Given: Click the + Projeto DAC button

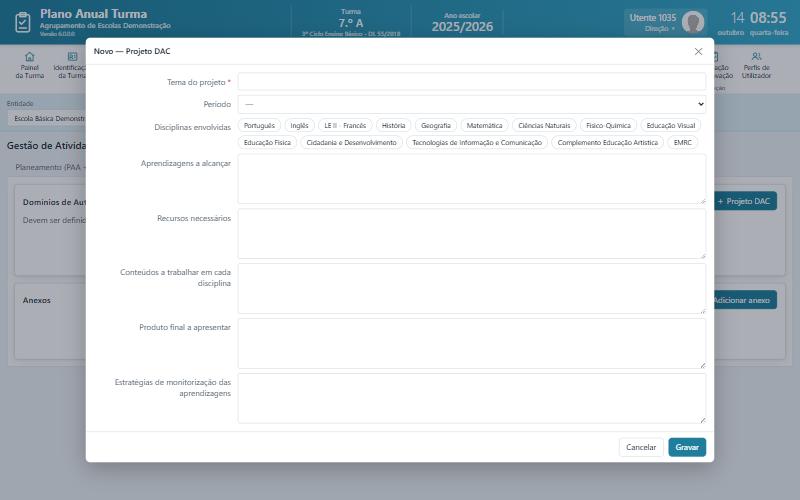Looking at the screenshot, I should pos(745,201).
